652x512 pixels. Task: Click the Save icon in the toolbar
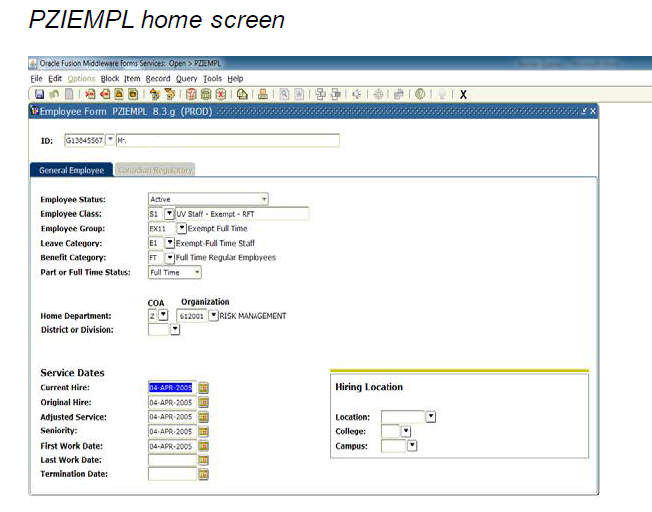click(x=39, y=94)
